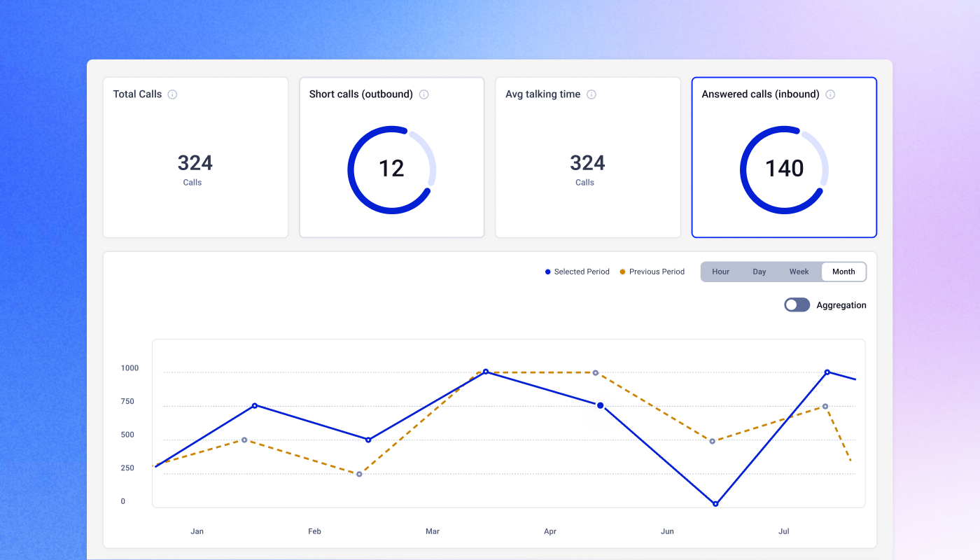Click dashed orange point at 500 near Jun

[x=713, y=441]
